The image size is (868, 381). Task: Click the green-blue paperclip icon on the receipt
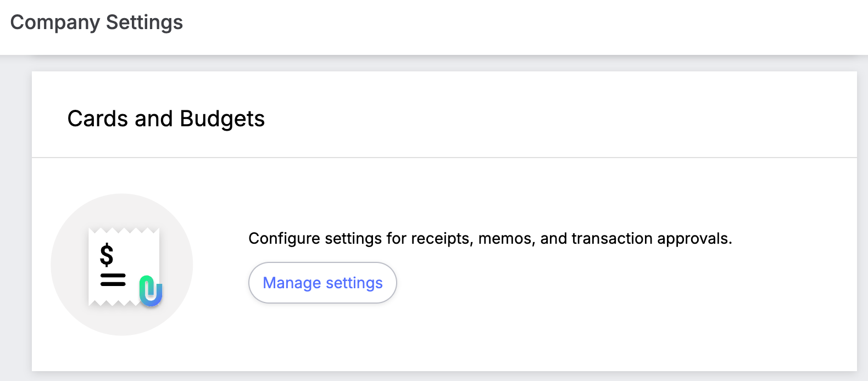[x=151, y=290]
